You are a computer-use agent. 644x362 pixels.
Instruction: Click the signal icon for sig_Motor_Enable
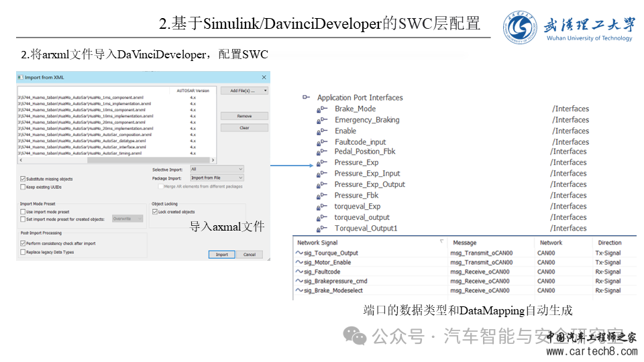click(x=299, y=262)
